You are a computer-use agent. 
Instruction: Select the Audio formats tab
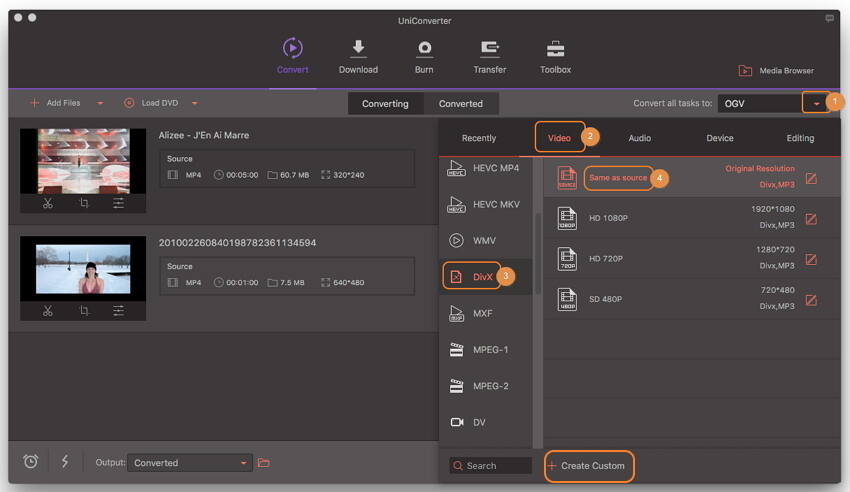click(640, 138)
